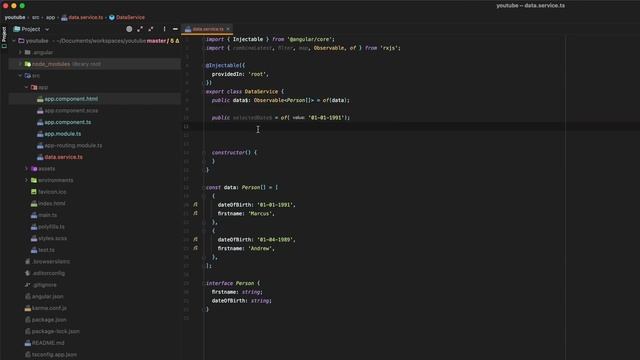The image size is (640, 360).
Task: Select .editorconfig in project tree
Action: coord(48,273)
